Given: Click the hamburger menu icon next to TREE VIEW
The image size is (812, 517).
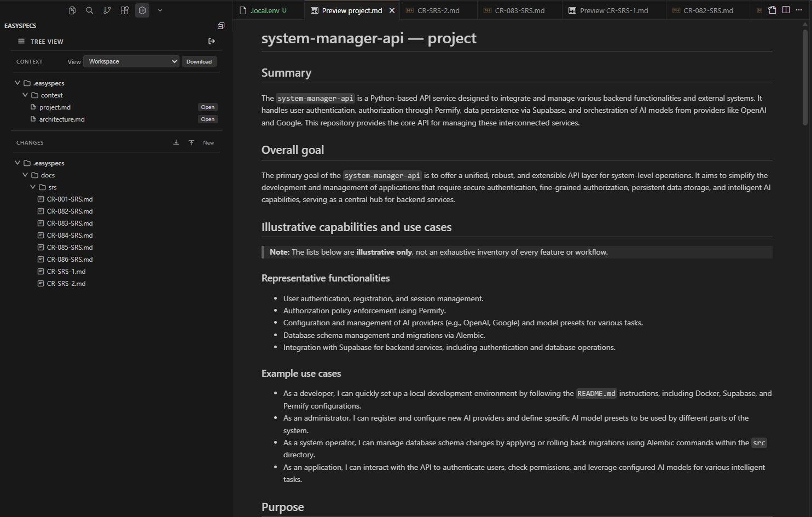Looking at the screenshot, I should tap(21, 41).
